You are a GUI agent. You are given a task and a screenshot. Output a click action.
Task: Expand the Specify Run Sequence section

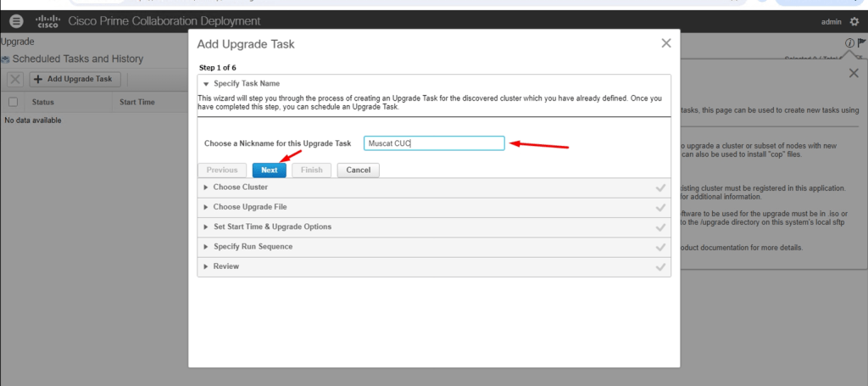pos(253,246)
